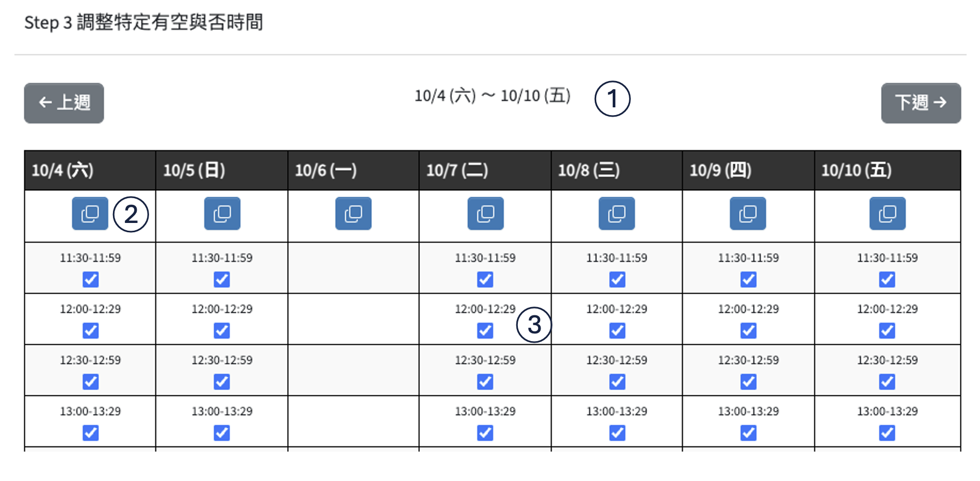Click the copy icon under 10/4 (六)
The image size is (980, 481).
[90, 214]
